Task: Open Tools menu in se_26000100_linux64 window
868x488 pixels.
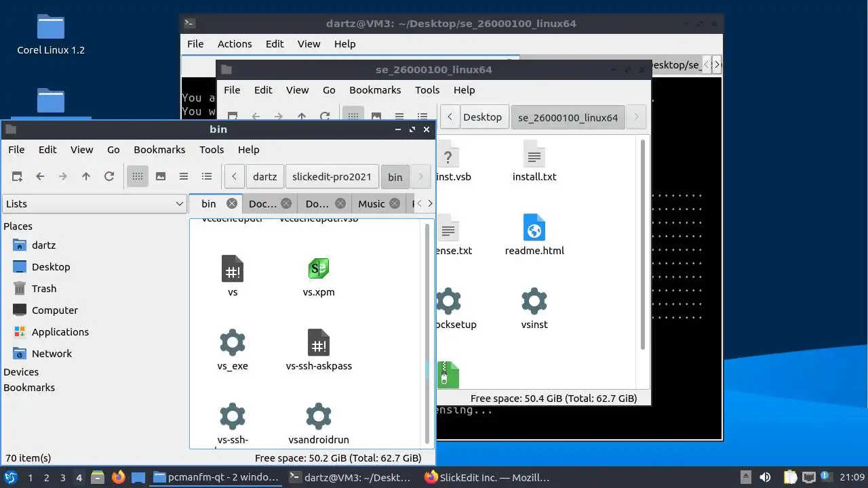Action: (x=427, y=90)
